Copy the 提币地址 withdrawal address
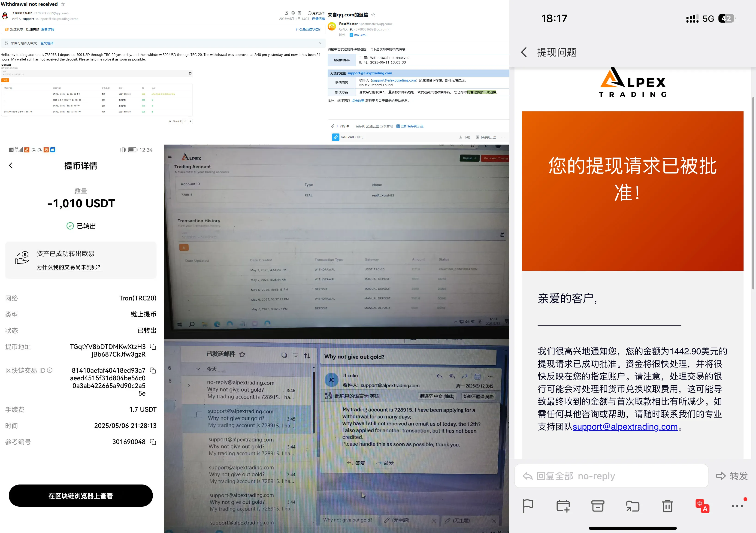Image resolution: width=756 pixels, height=533 pixels. tap(153, 347)
